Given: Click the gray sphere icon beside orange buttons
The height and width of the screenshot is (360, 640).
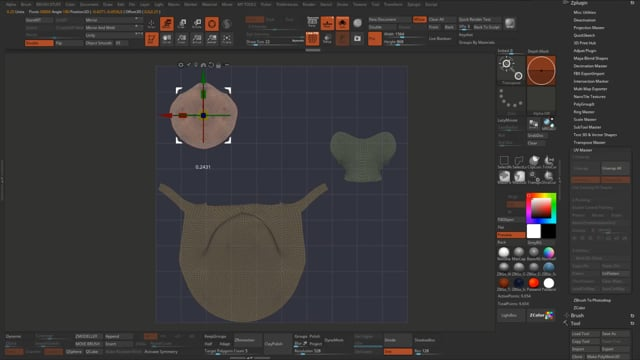Looking at the screenshot, I should (x=358, y=23).
